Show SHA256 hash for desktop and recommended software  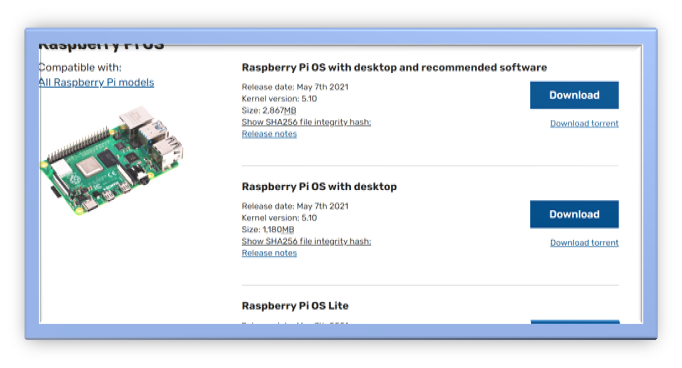click(306, 122)
